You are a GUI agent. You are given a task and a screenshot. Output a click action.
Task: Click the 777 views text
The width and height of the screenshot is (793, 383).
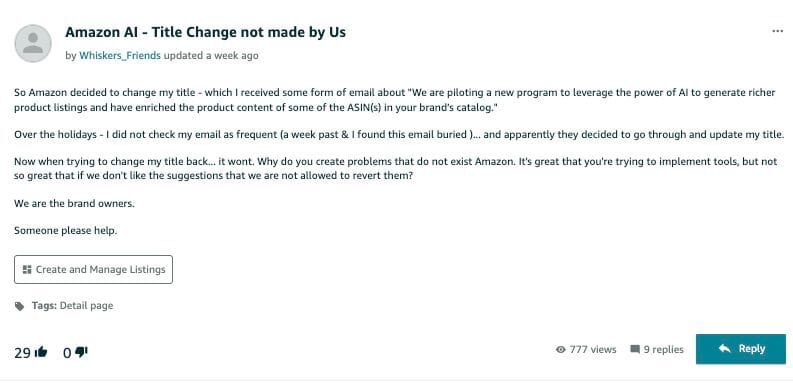[593, 349]
